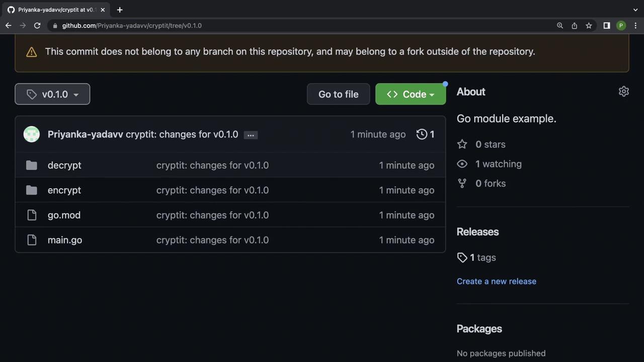
Task: Expand the commit message ellipsis
Action: pyautogui.click(x=251, y=135)
